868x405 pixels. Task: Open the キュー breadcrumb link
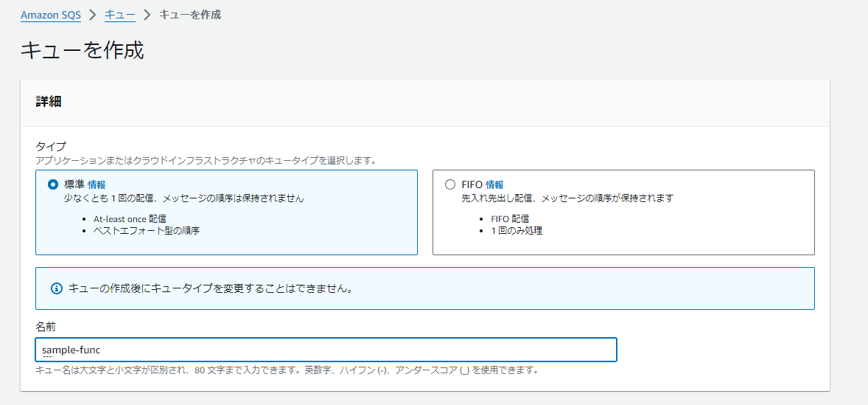[120, 15]
